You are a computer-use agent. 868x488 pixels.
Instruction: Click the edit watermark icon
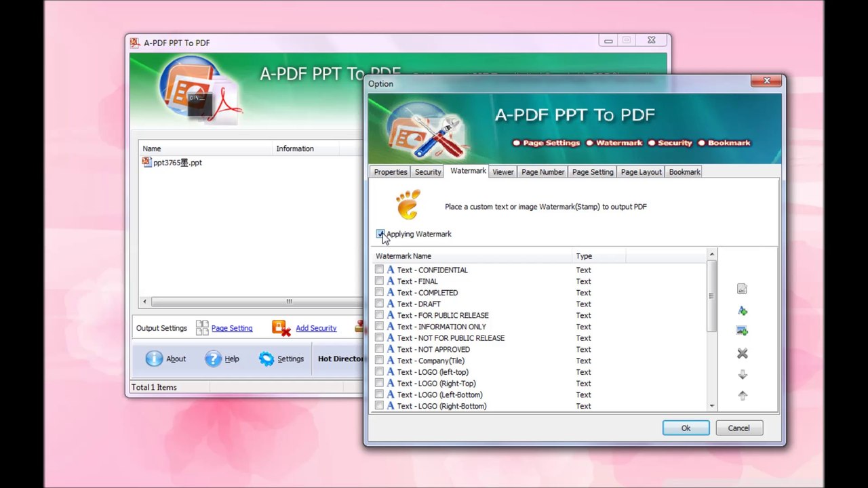point(742,289)
